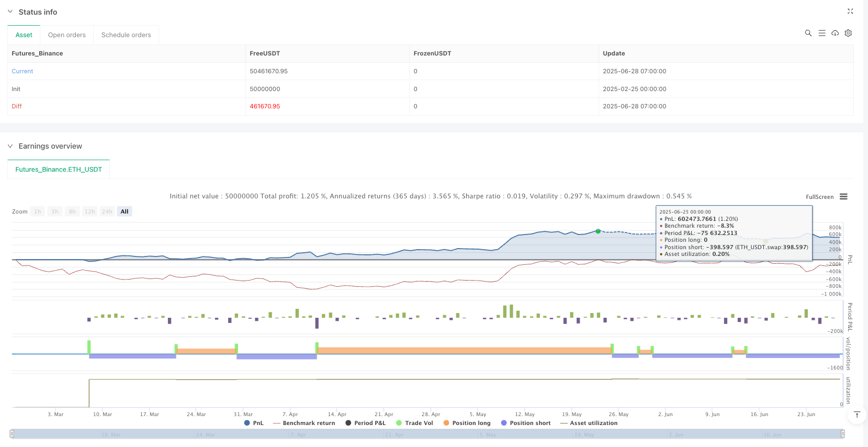Click the cloud download icon
Screen dimensions: 868x447
pyautogui.click(x=835, y=33)
